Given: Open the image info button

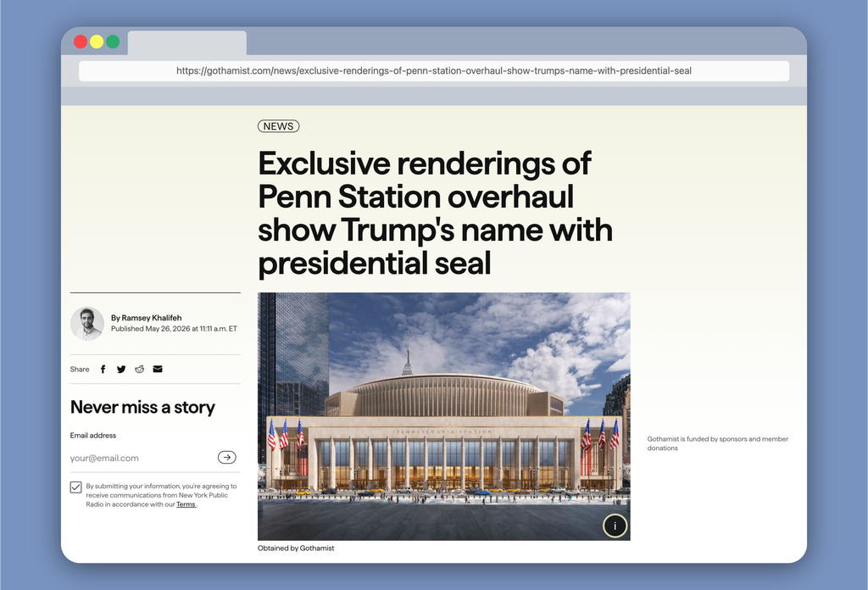Looking at the screenshot, I should click(615, 526).
